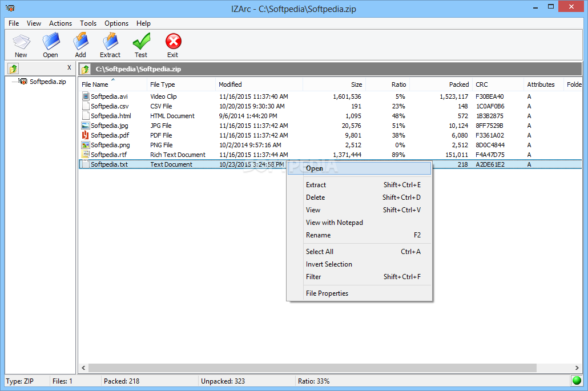
Task: Select the Softpedia.rtf file name
Action: [x=108, y=155]
